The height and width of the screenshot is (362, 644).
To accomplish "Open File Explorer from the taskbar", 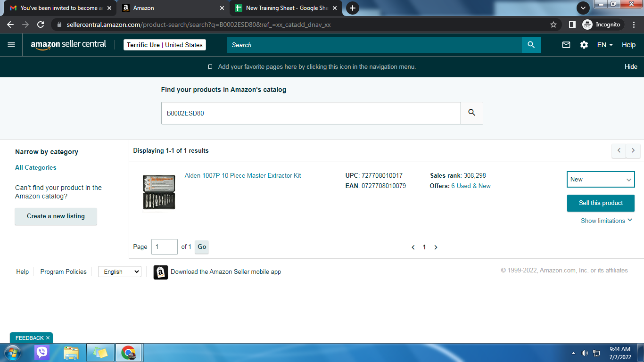I will point(71,353).
